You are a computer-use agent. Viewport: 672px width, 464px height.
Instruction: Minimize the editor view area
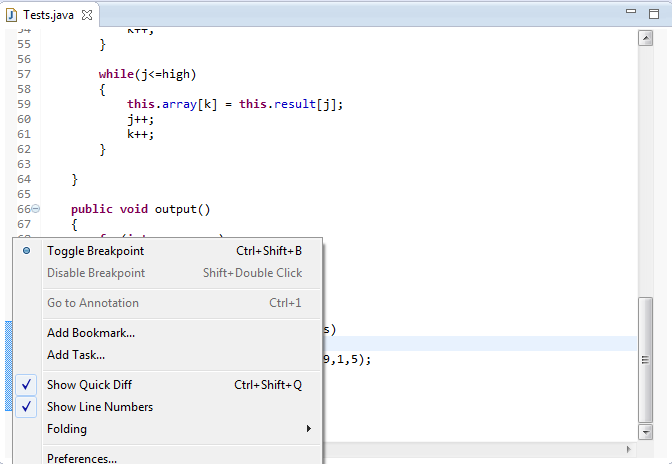pyautogui.click(x=631, y=12)
